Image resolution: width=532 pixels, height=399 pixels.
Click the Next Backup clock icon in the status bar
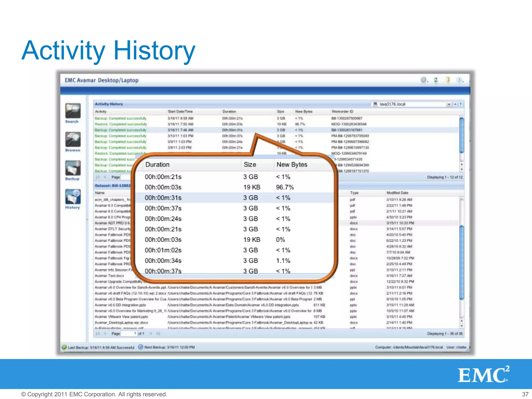141,347
